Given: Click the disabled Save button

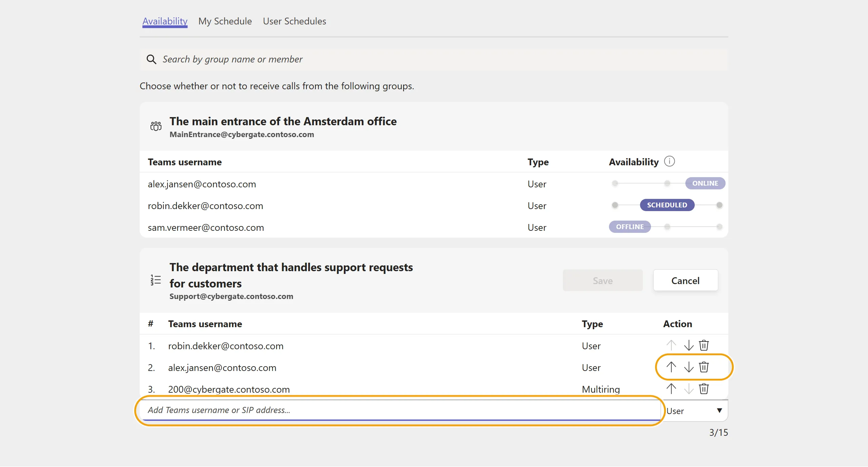Looking at the screenshot, I should click(x=603, y=280).
